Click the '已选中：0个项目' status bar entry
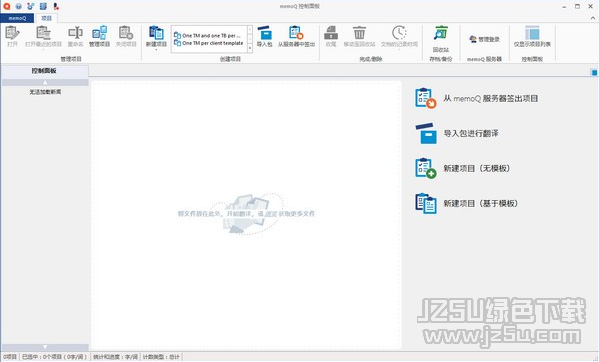The height and width of the screenshot is (362, 599). tap(54, 357)
